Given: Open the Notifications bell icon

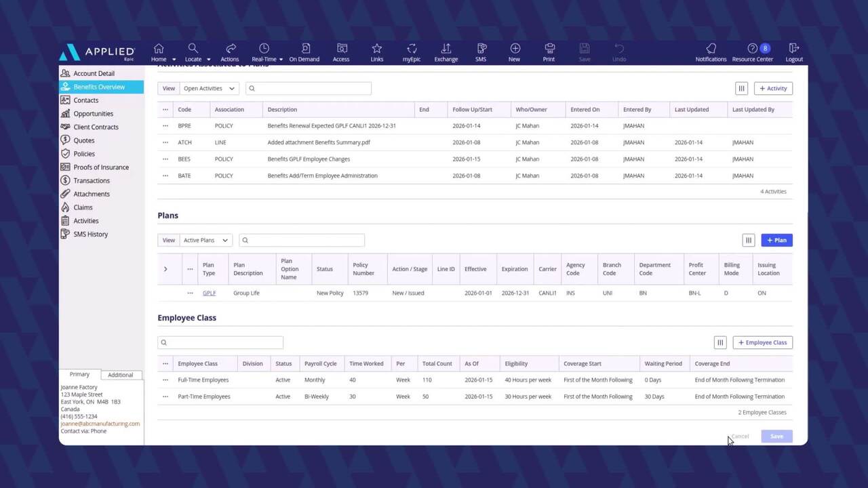Looking at the screenshot, I should coord(711,49).
